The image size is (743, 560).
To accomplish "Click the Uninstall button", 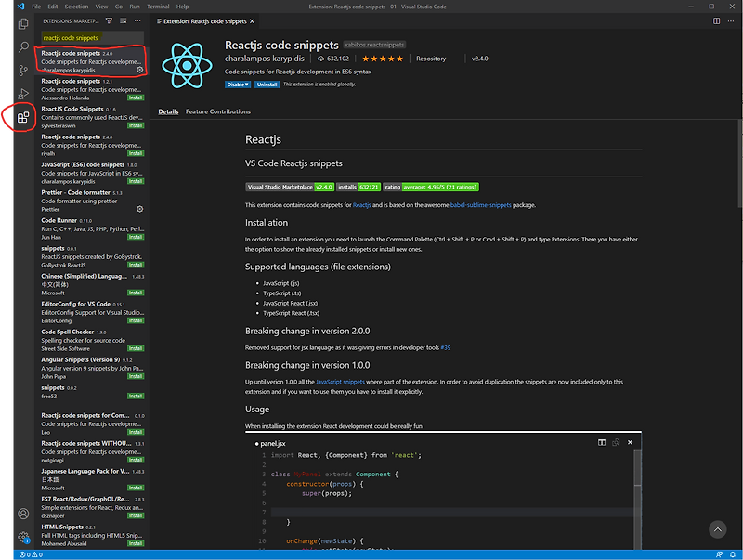I will pos(268,85).
